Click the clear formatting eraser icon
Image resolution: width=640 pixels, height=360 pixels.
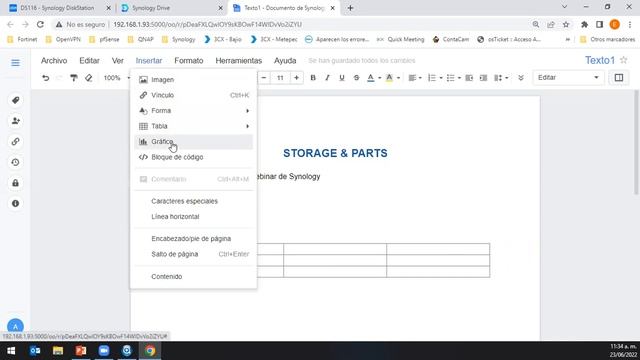89,78
